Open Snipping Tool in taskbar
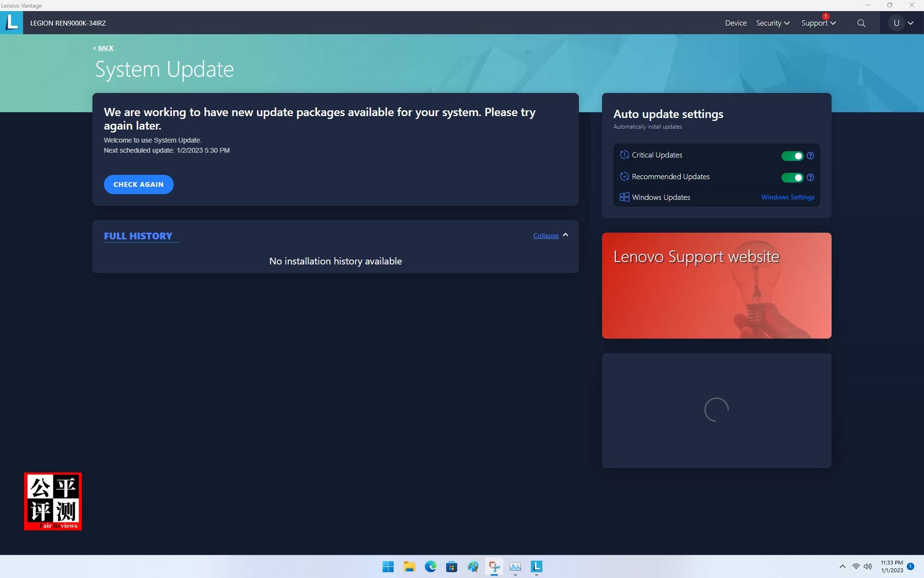This screenshot has height=578, width=924. (494, 566)
